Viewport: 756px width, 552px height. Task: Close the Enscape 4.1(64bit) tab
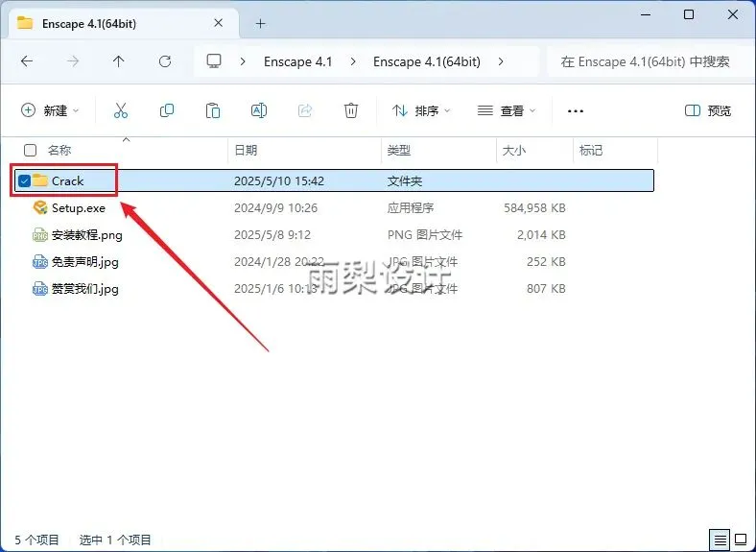[x=218, y=23]
